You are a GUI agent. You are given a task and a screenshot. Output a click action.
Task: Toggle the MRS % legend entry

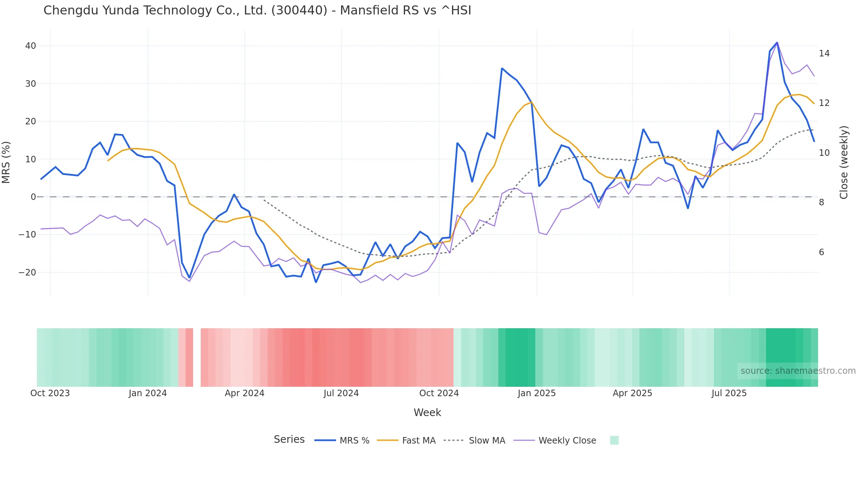click(342, 440)
